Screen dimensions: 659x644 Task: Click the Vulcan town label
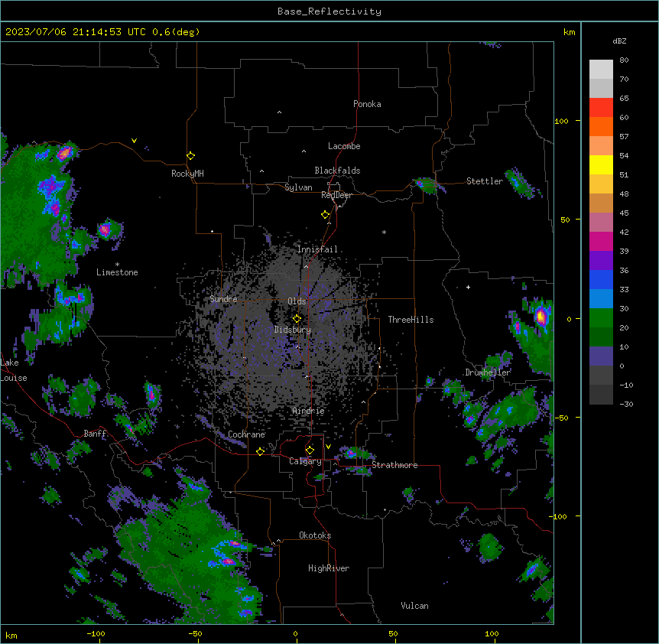pos(414,606)
